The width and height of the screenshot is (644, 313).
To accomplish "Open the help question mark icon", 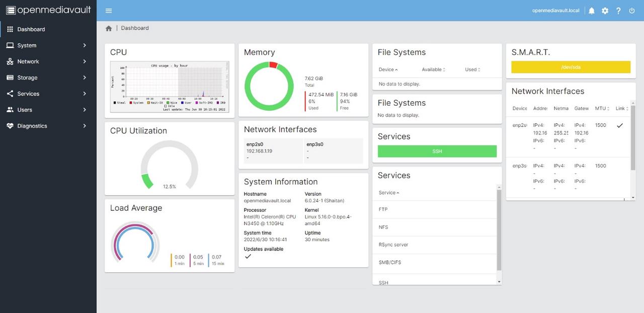I will click(x=618, y=10).
